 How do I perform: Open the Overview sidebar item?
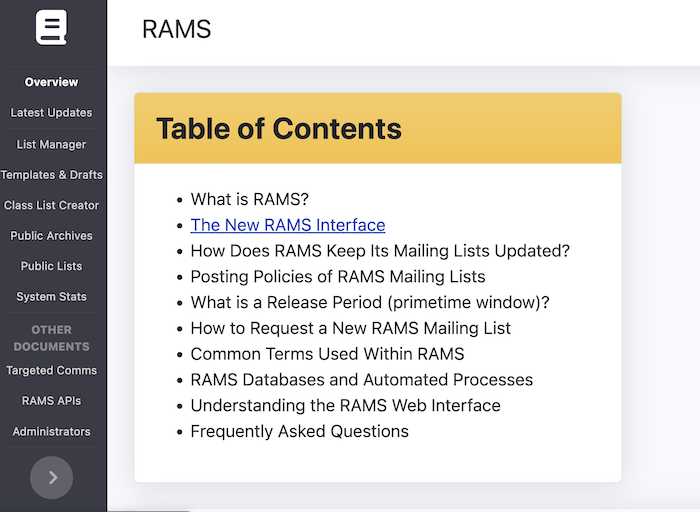coord(51,82)
